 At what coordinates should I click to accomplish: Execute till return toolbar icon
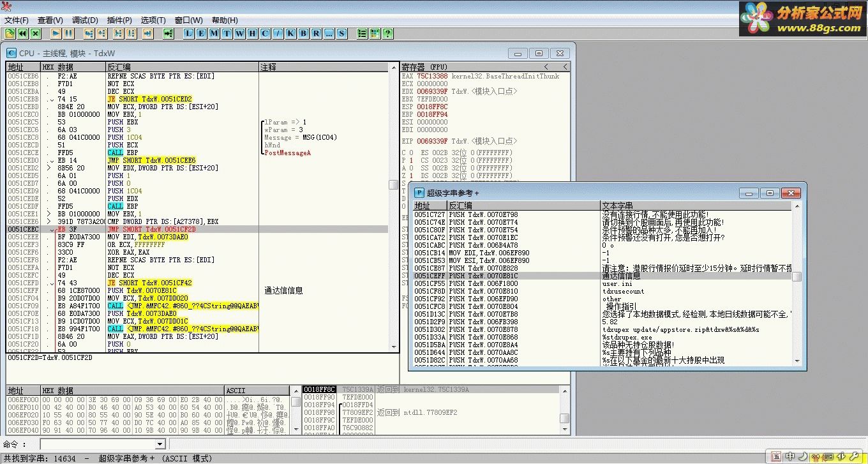[147, 33]
